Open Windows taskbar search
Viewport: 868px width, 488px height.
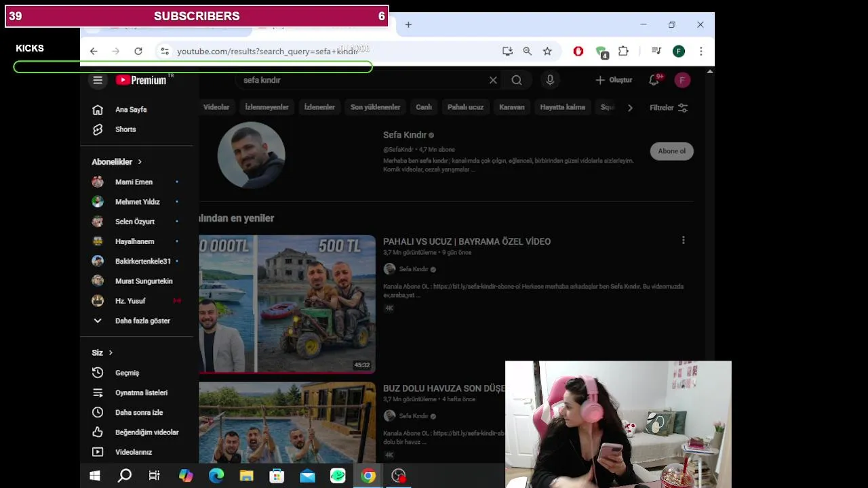pyautogui.click(x=125, y=476)
